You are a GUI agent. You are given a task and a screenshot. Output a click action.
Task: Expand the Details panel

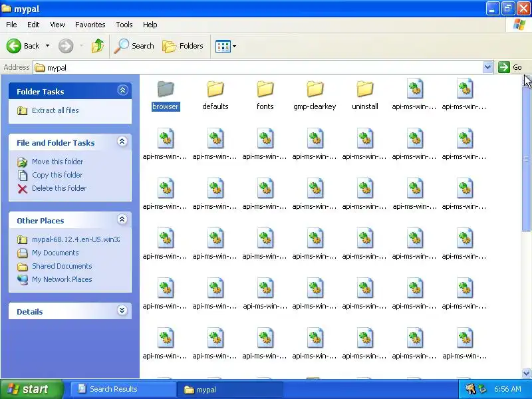(x=122, y=311)
